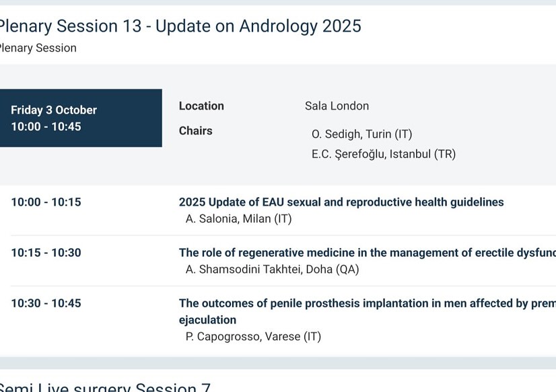Open Plenary Session 13 Update on Andrology title
This screenshot has height=392, width=556.
179,26
